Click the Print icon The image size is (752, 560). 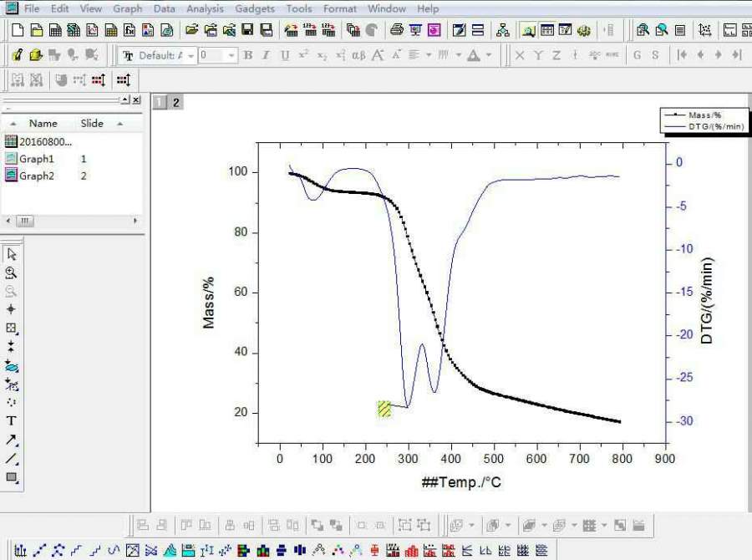point(397,30)
